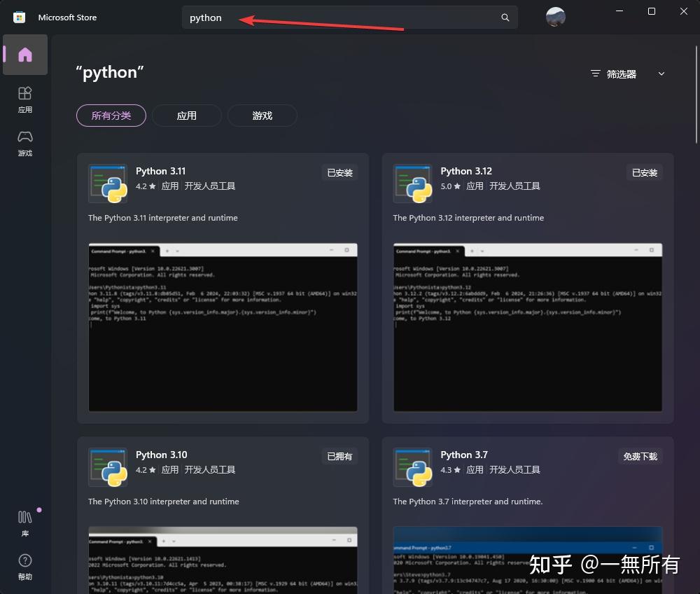Switch to the 游戏 category tab
The height and width of the screenshot is (594, 700).
click(262, 115)
